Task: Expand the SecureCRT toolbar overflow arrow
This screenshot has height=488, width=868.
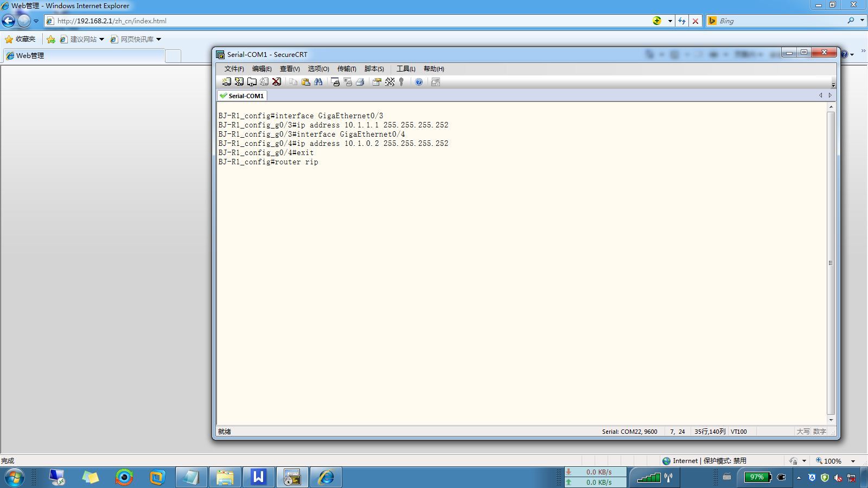Action: (833, 85)
